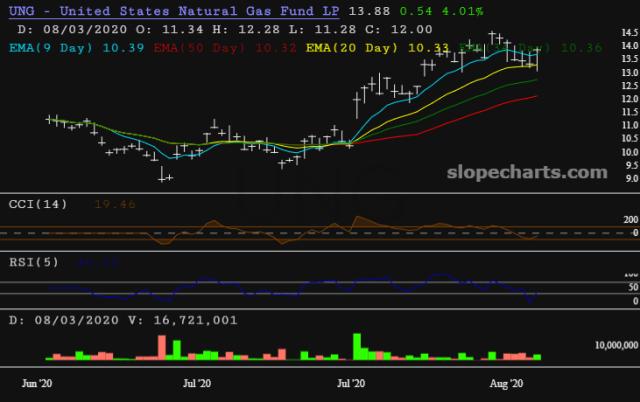Image resolution: width=640 pixels, height=402 pixels.
Task: Click the slopecharts.com watermark
Action: point(527,172)
